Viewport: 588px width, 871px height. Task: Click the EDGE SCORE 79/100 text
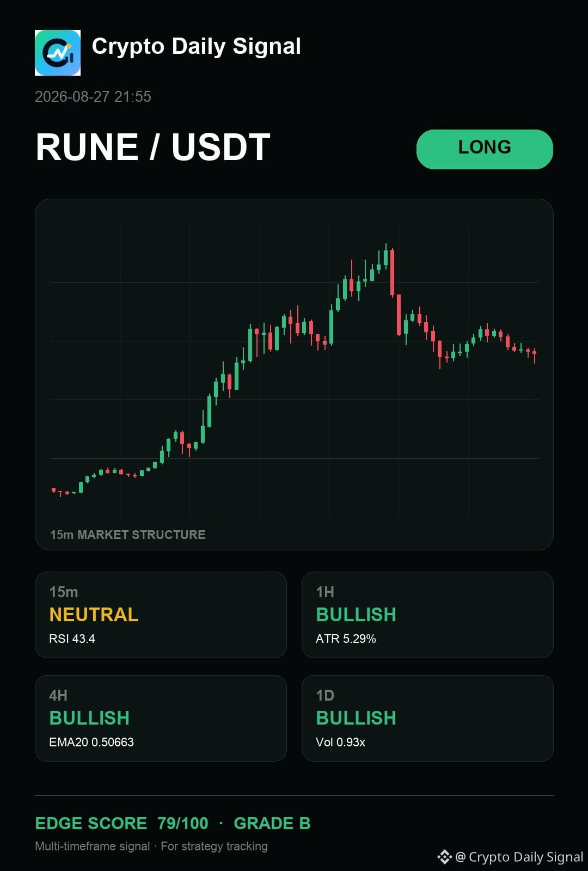[122, 823]
